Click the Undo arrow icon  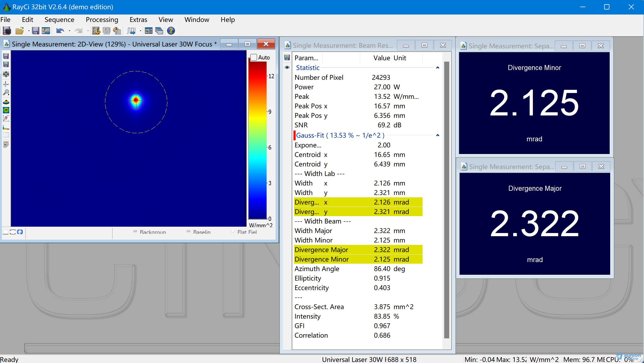click(x=60, y=31)
